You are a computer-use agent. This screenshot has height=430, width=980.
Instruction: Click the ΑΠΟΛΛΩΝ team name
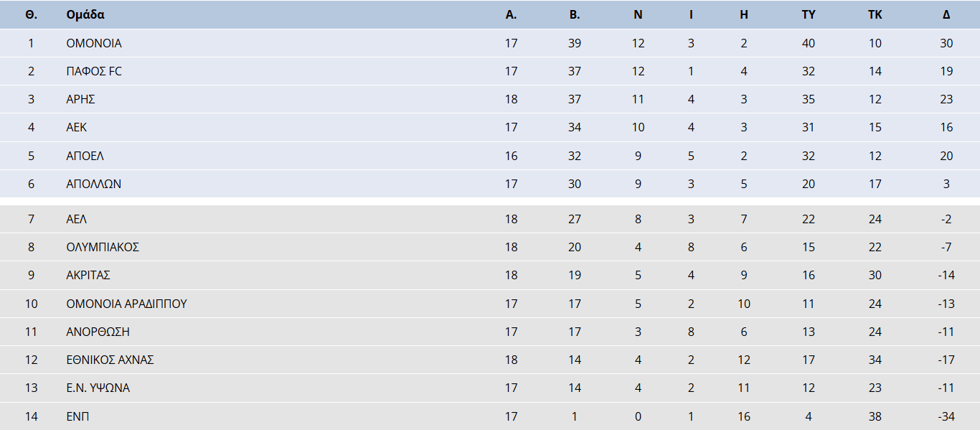[x=93, y=184]
